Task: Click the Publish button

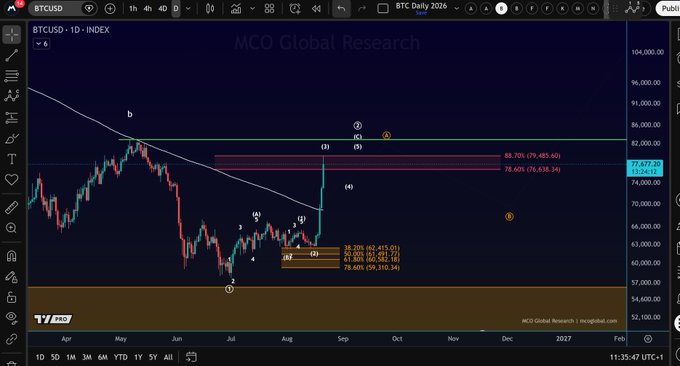Action: 668,9
